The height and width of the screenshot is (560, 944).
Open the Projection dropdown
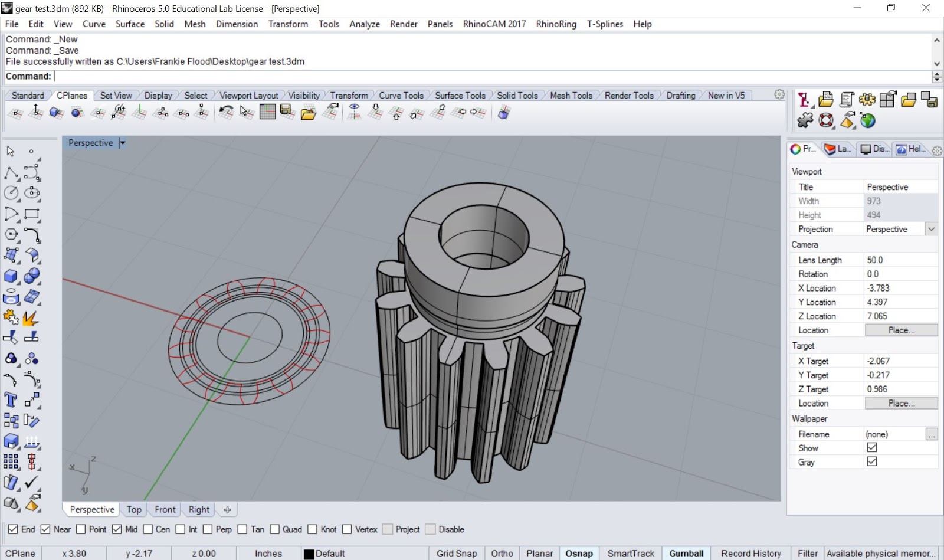click(x=931, y=229)
